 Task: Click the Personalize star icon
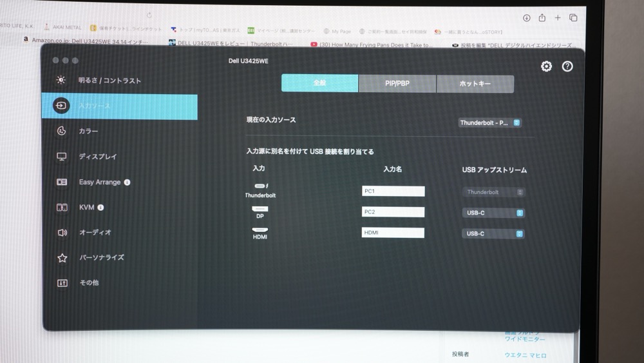pos(62,258)
